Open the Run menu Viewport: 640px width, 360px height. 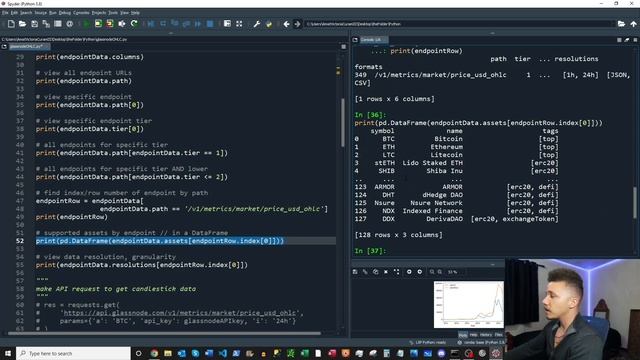pyautogui.click(x=53, y=13)
